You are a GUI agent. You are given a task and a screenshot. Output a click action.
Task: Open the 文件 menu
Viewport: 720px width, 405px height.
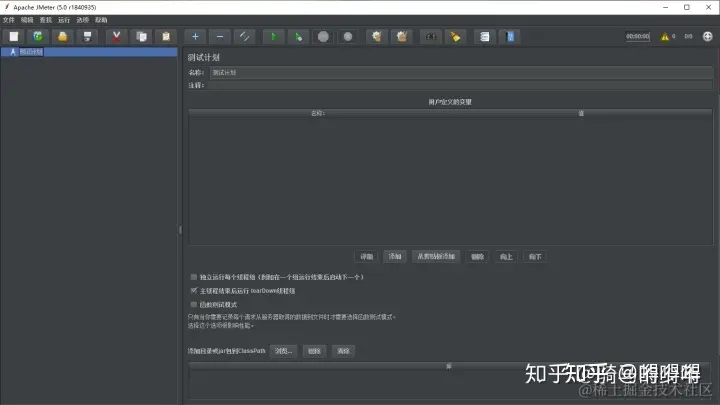click(9, 20)
